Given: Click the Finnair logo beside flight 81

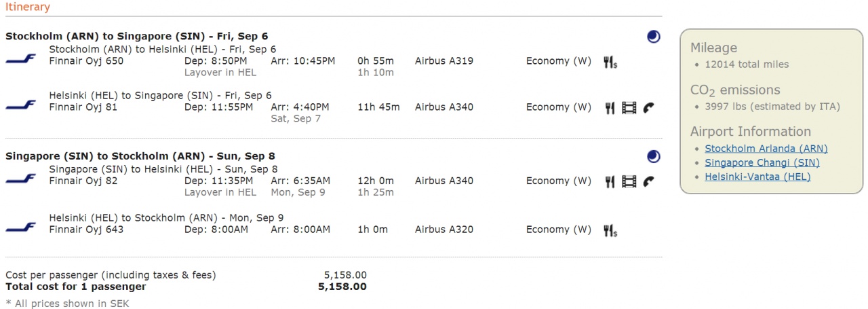Looking at the screenshot, I should 21,106.
